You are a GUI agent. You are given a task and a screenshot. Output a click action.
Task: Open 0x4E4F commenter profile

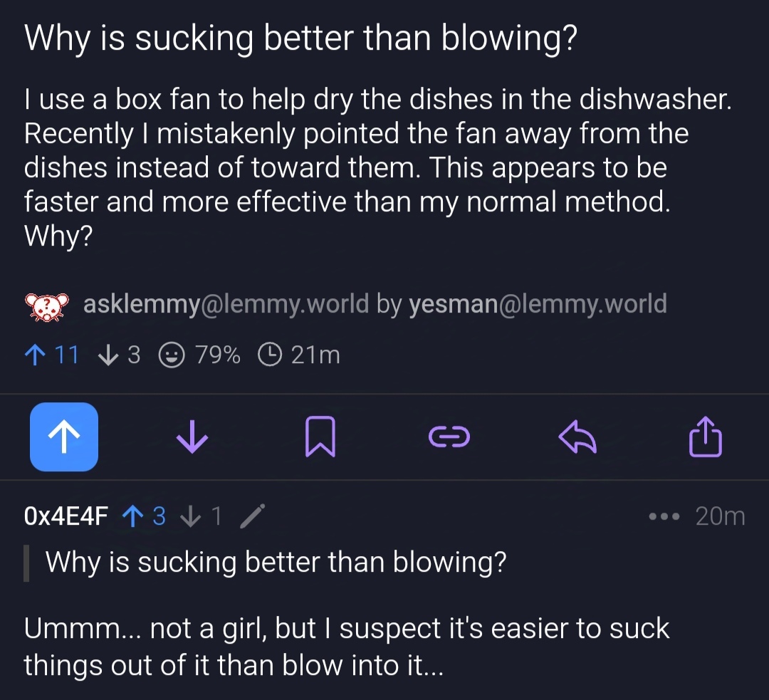[x=66, y=516]
